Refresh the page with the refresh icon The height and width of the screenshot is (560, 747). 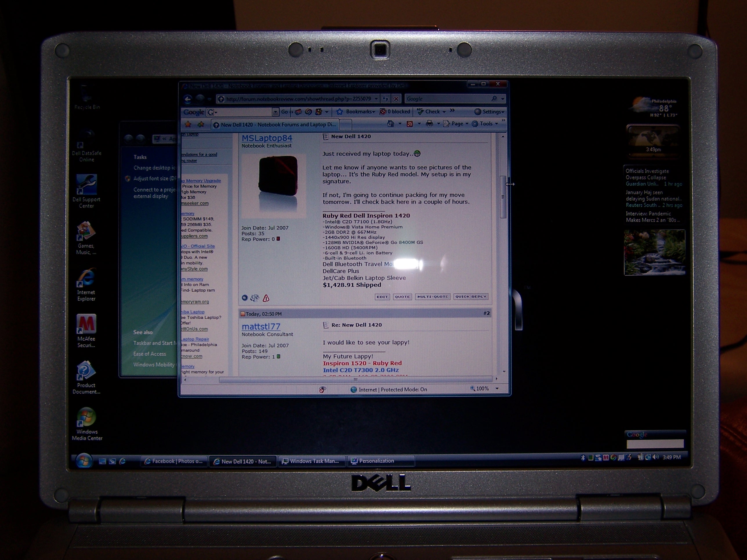point(385,99)
